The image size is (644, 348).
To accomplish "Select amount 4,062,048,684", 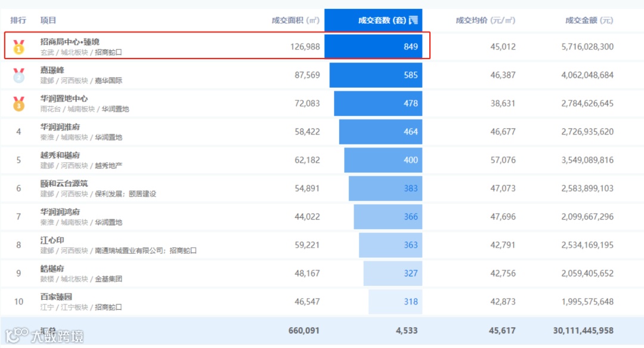I will pos(587,75).
